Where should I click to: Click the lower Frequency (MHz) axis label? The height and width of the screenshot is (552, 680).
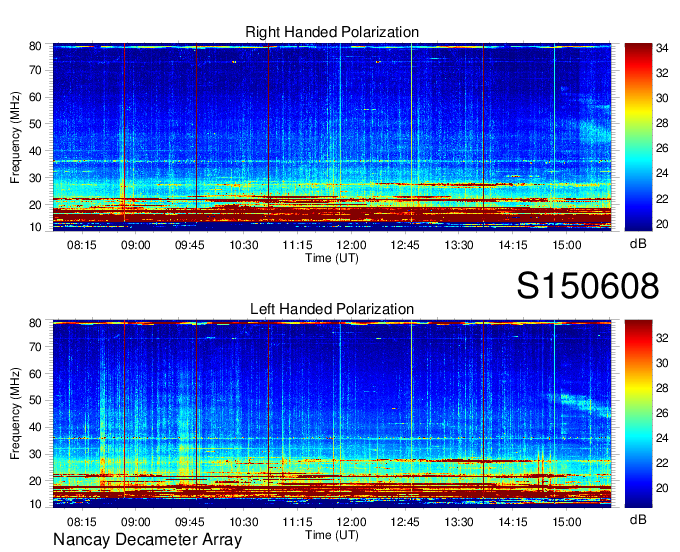(x=15, y=414)
